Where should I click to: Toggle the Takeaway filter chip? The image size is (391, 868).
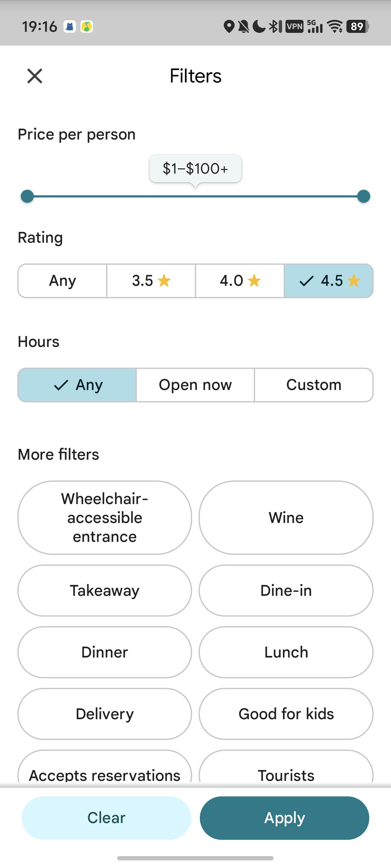(105, 591)
